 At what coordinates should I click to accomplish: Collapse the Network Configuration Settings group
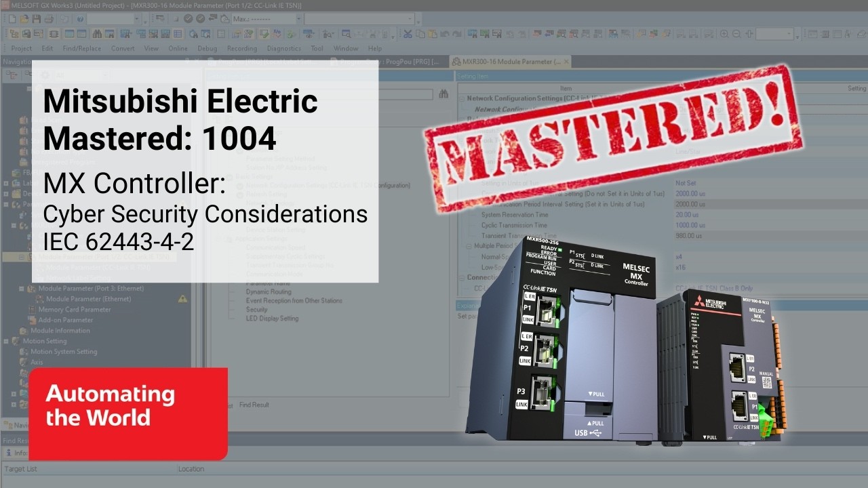pos(462,98)
